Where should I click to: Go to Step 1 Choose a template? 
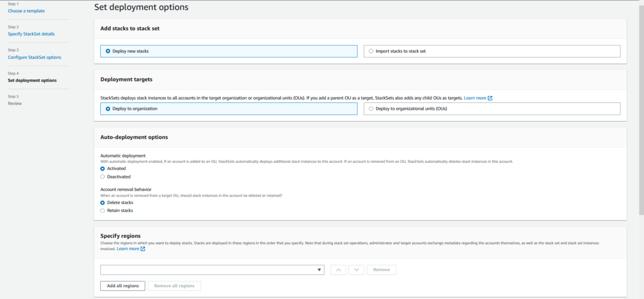pos(26,11)
